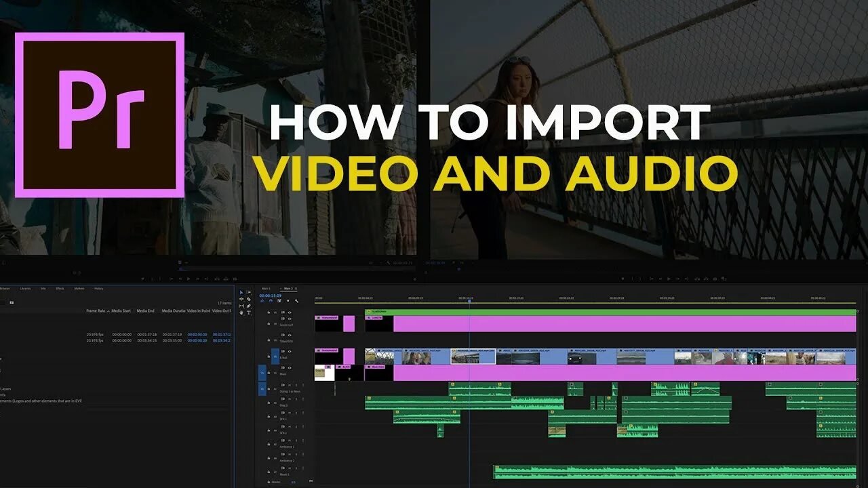Toggle Linked Selection in timeline

pyautogui.click(x=279, y=301)
